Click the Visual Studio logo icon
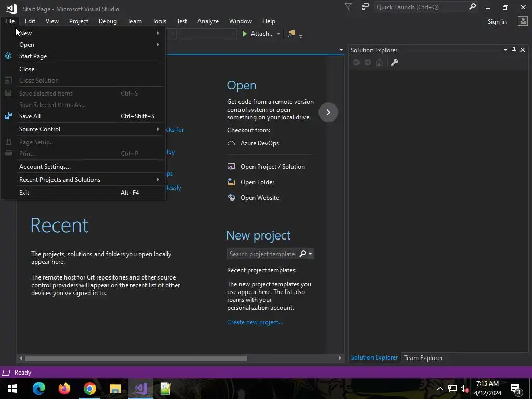The width and height of the screenshot is (532, 399). pos(11,8)
